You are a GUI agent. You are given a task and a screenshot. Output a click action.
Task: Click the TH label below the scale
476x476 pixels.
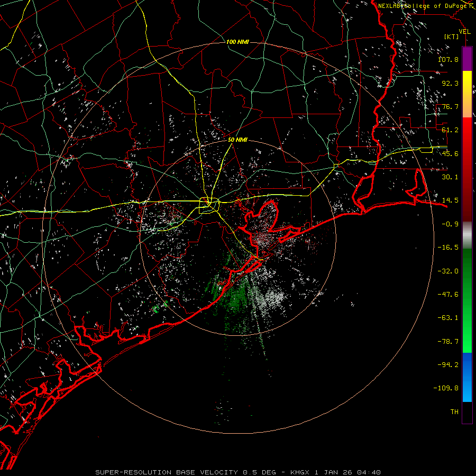(454, 412)
